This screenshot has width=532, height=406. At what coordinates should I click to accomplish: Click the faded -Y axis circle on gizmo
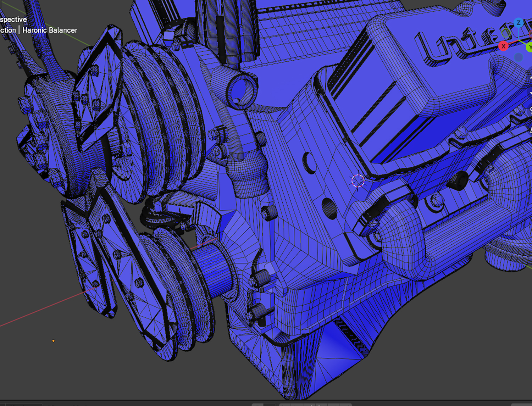tap(506, 33)
